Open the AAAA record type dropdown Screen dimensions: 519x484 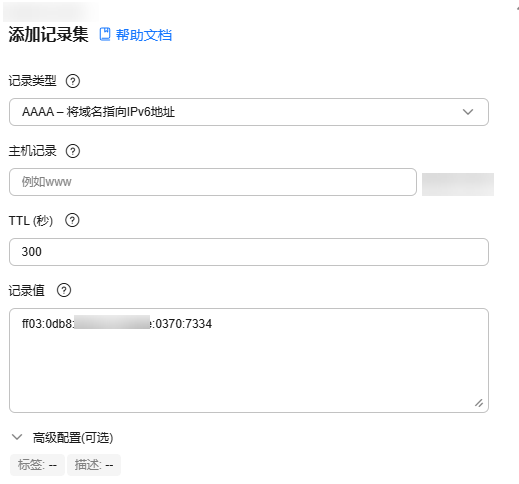249,112
